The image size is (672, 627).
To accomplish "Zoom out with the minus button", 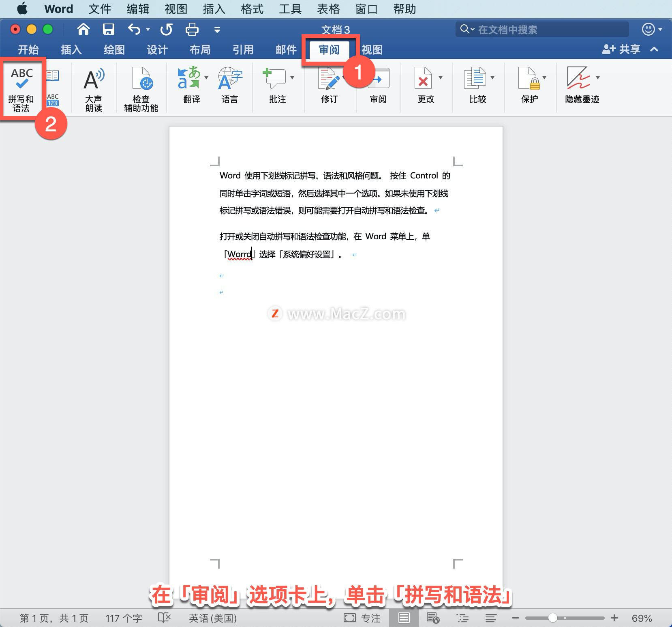I will [x=515, y=618].
